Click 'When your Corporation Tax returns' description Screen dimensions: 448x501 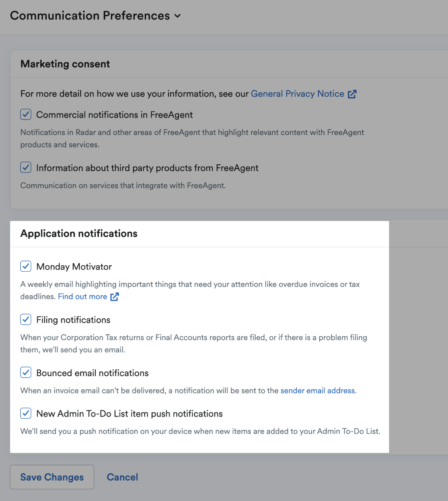(x=194, y=344)
